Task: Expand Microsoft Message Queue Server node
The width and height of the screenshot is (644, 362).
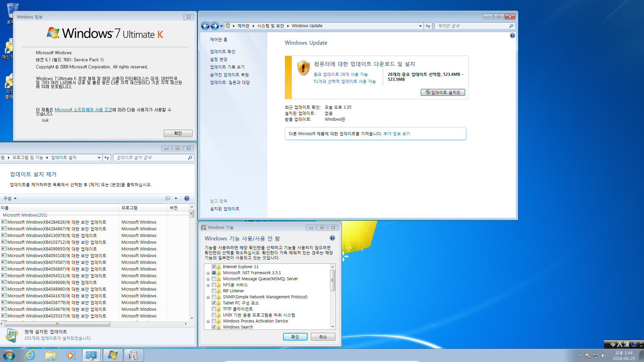Action: (x=208, y=279)
